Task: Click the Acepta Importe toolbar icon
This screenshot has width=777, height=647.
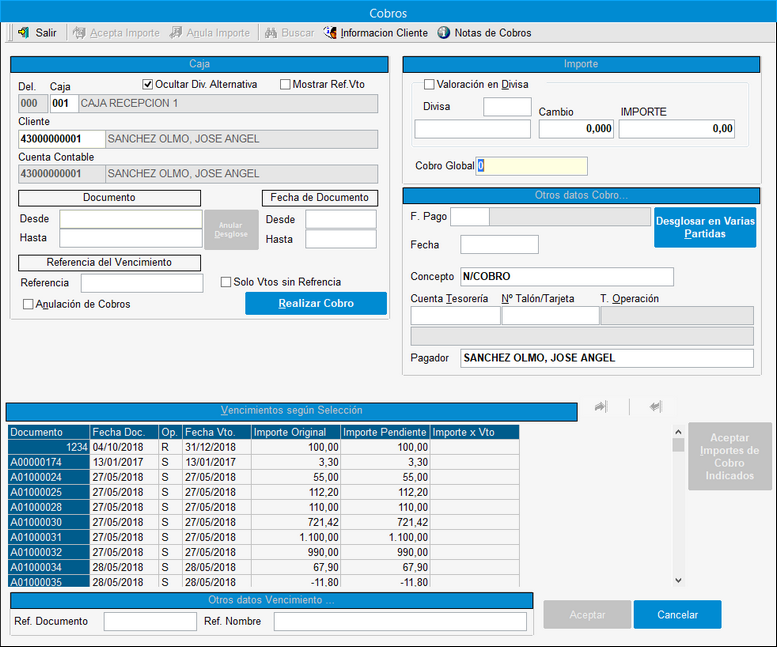Action: (79, 33)
